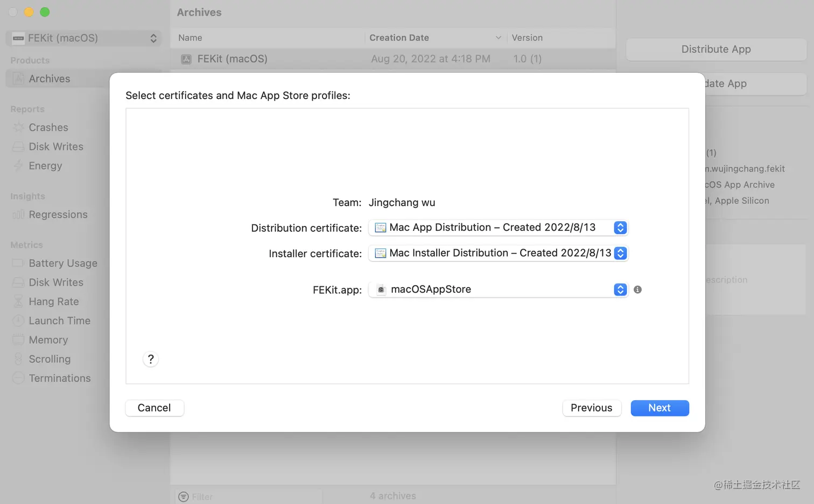Open Terminations metrics
814x504 pixels.
point(60,378)
